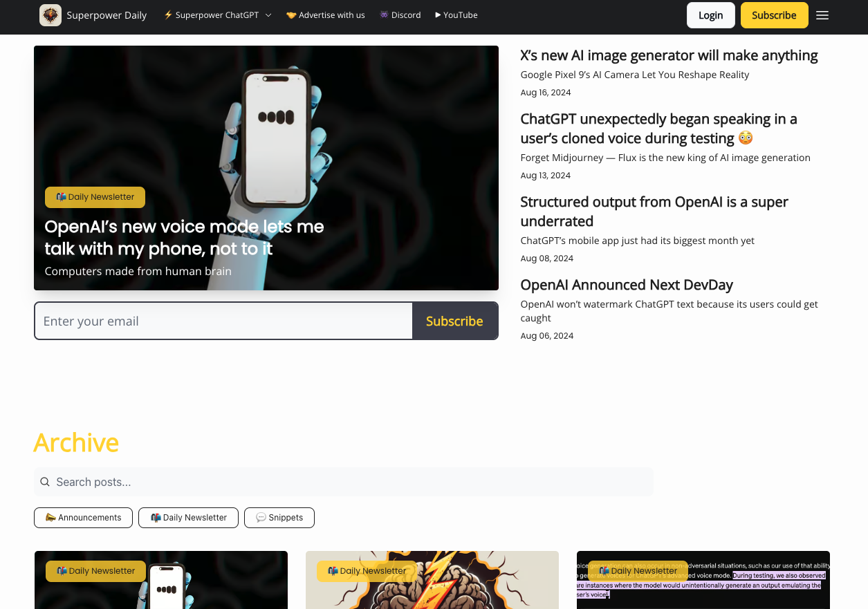
Task: Click 'OpenAI won't watermark ChatGPT text' subtitle
Action: (669, 311)
